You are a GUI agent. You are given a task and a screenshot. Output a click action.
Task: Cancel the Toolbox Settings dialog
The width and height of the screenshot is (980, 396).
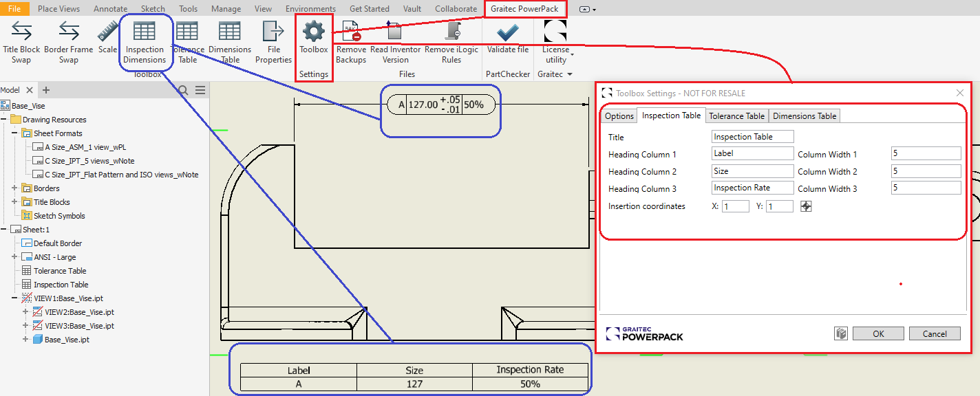click(935, 333)
